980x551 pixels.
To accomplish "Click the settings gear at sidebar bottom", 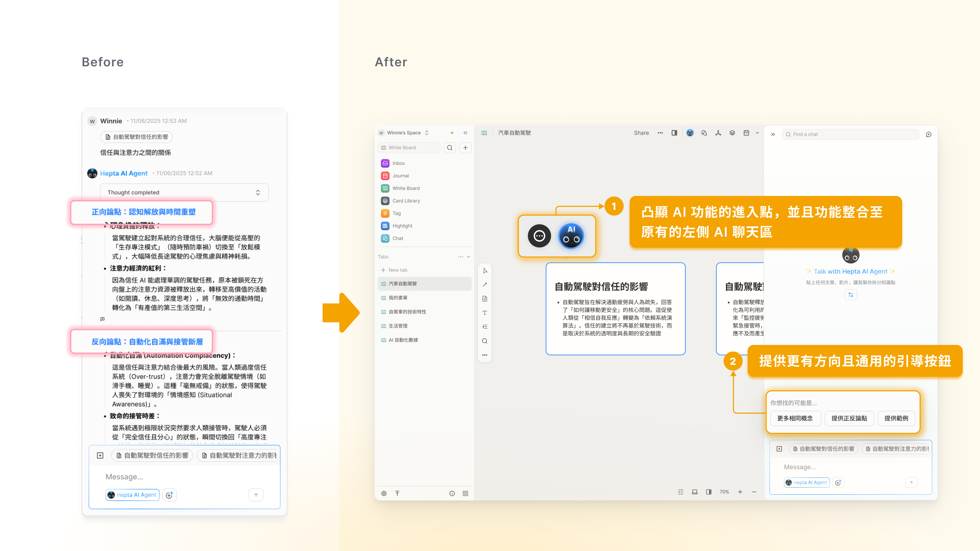I will click(384, 493).
